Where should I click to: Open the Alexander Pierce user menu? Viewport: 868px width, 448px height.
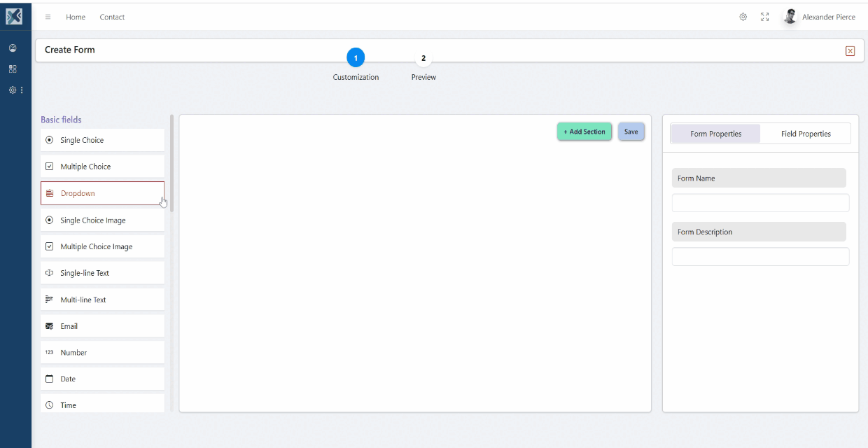point(828,17)
